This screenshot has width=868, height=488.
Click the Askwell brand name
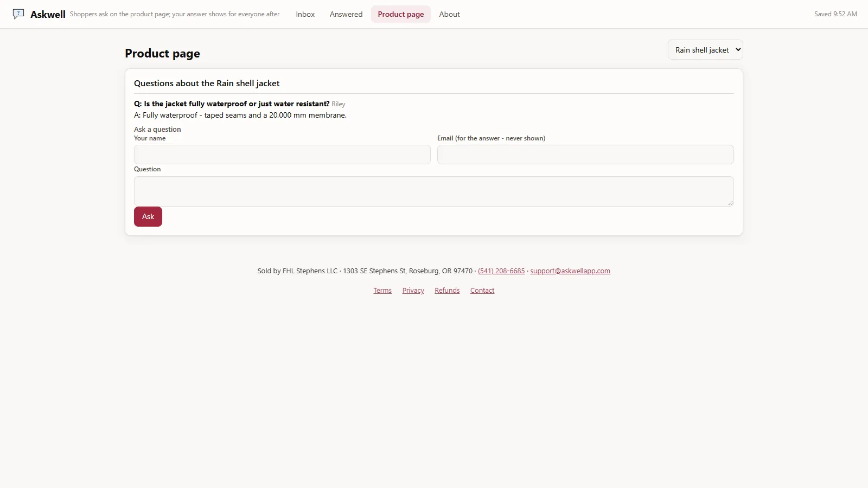pos(48,15)
